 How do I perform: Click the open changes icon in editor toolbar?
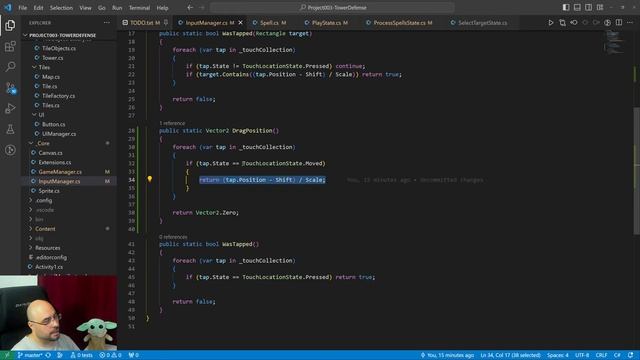pos(562,23)
